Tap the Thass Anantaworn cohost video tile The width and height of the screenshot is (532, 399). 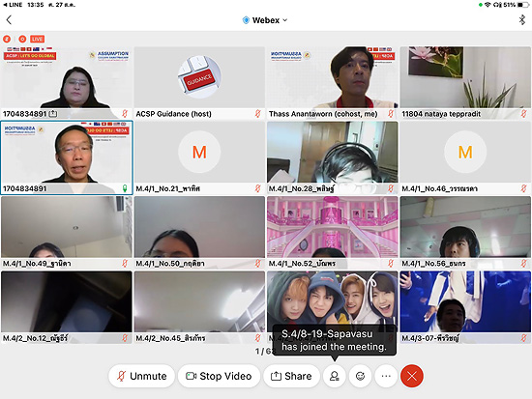point(332,83)
